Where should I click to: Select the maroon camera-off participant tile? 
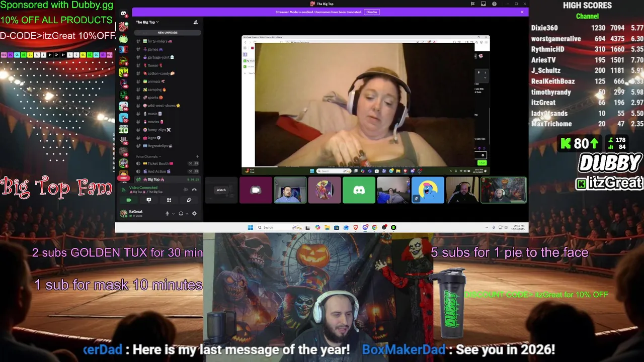(256, 190)
